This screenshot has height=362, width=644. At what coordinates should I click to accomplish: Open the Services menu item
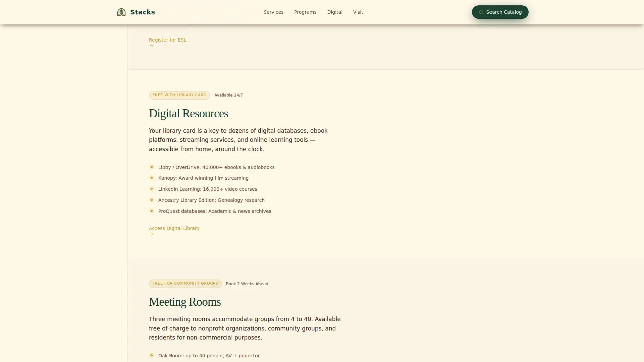point(273,12)
